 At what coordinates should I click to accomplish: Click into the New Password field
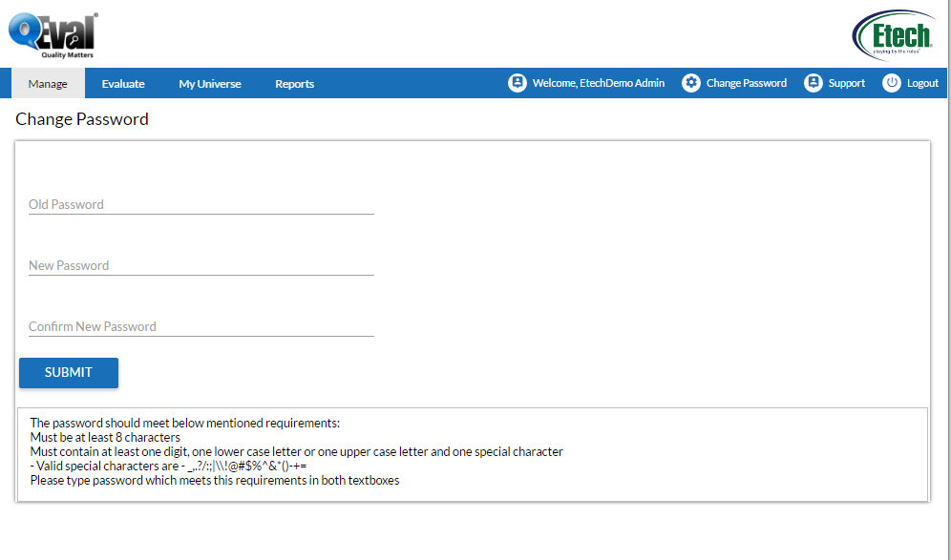click(x=201, y=265)
